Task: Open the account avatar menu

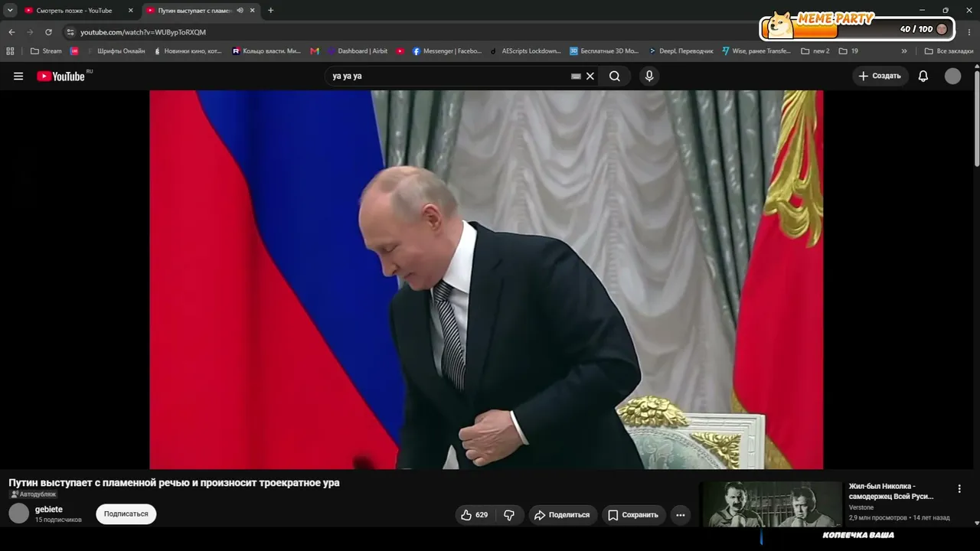Action: (x=952, y=76)
